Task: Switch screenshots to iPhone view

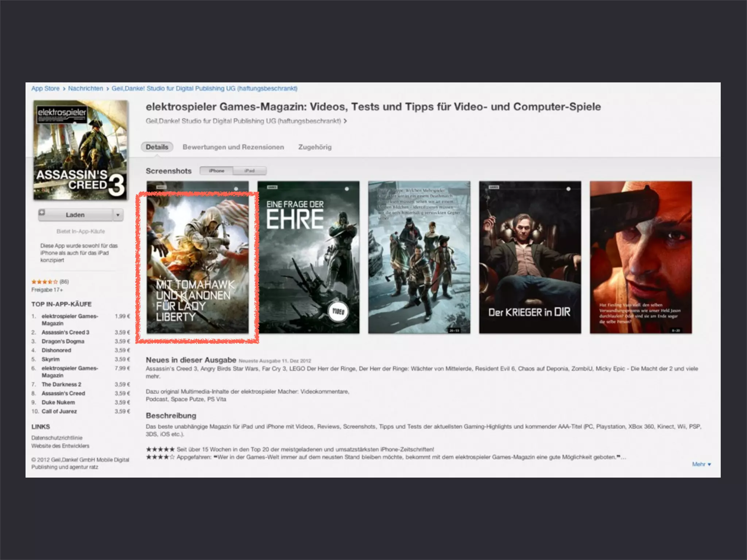Action: pos(216,171)
